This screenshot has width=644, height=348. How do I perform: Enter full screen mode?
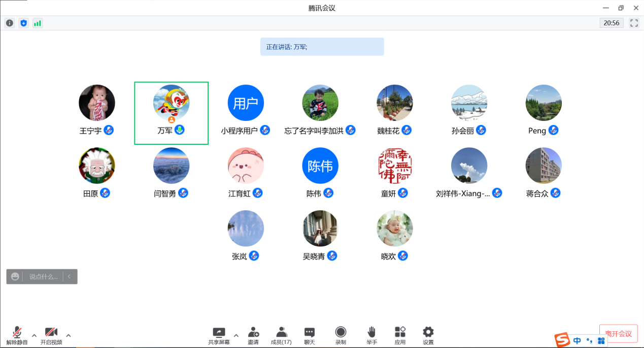(634, 23)
